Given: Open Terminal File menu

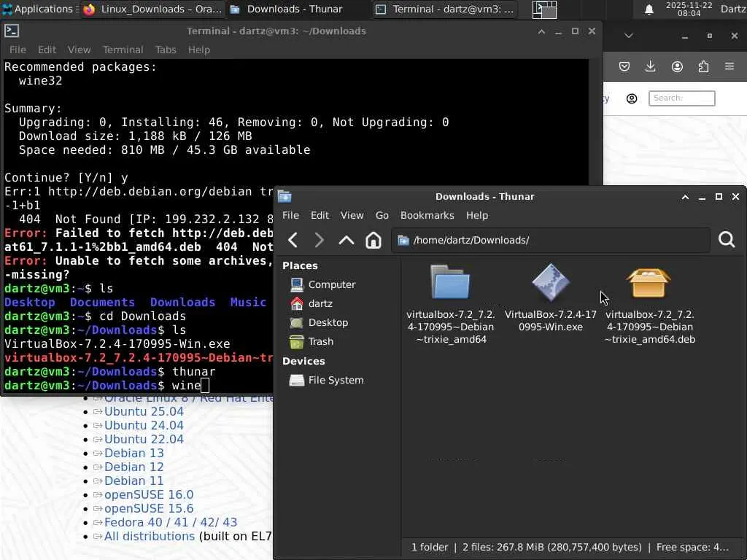Looking at the screenshot, I should (x=18, y=50).
